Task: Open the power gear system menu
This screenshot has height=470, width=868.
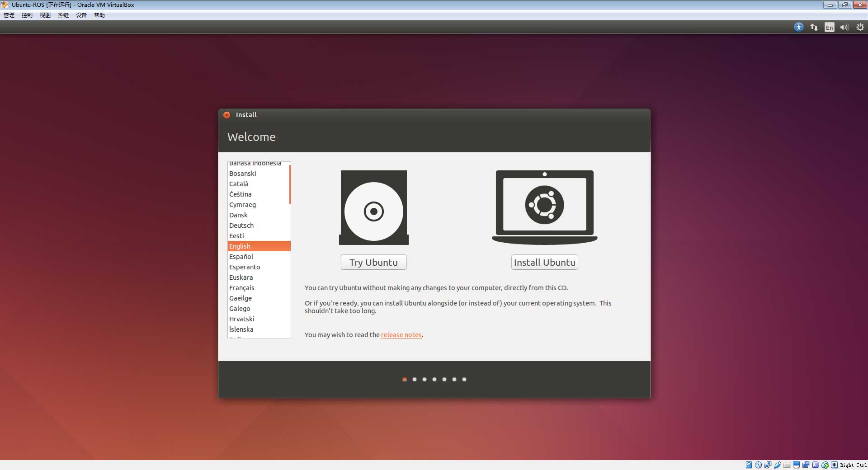Action: coord(860,27)
